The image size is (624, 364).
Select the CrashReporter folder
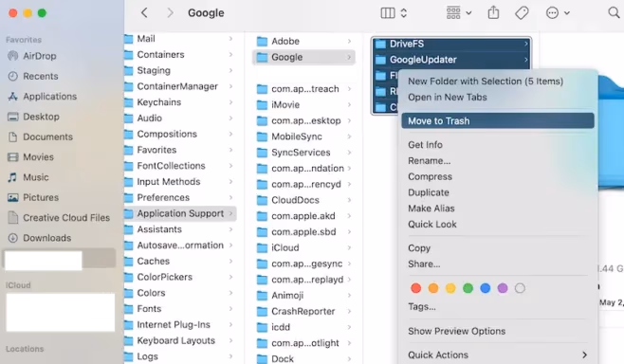(x=303, y=311)
